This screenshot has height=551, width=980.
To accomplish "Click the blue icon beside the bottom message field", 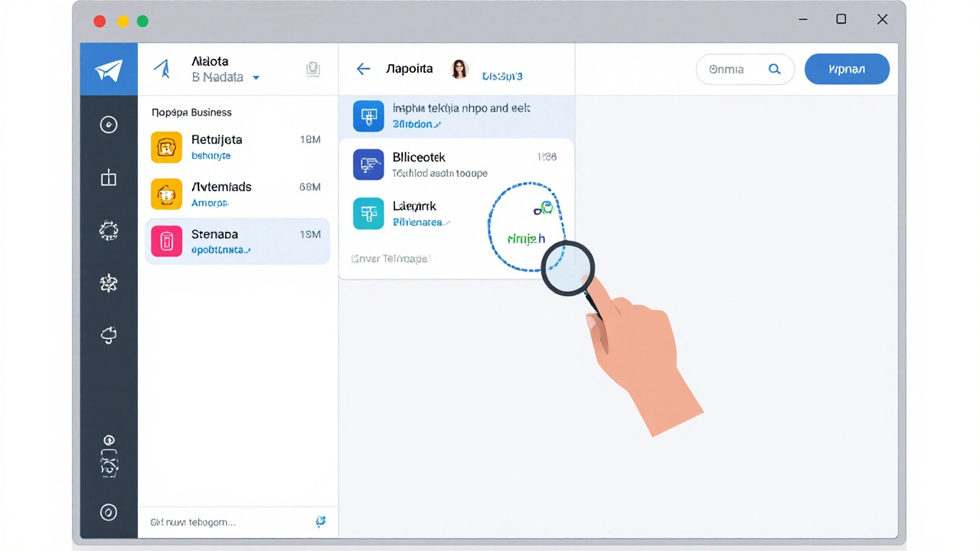I will [321, 521].
